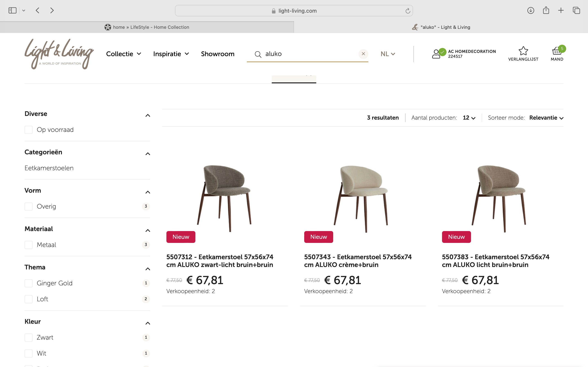
Task: Open the Relevantie sort mode dropdown
Action: (x=546, y=118)
